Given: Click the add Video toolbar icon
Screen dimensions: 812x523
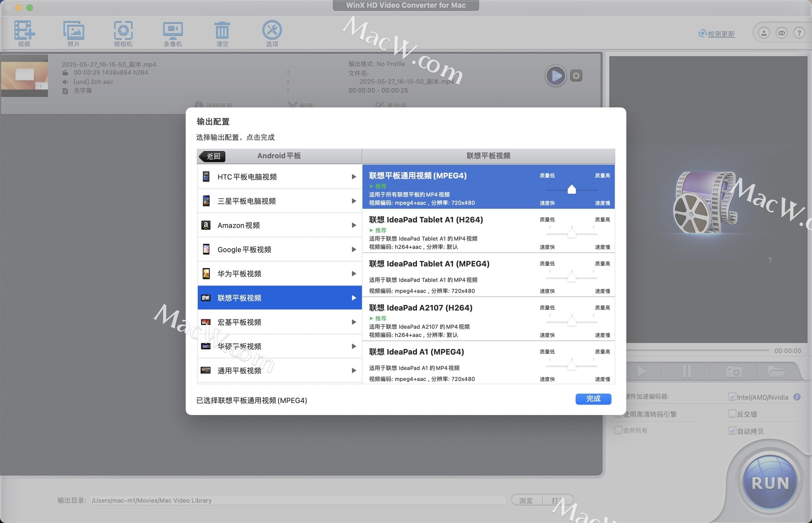Looking at the screenshot, I should pyautogui.click(x=24, y=30).
